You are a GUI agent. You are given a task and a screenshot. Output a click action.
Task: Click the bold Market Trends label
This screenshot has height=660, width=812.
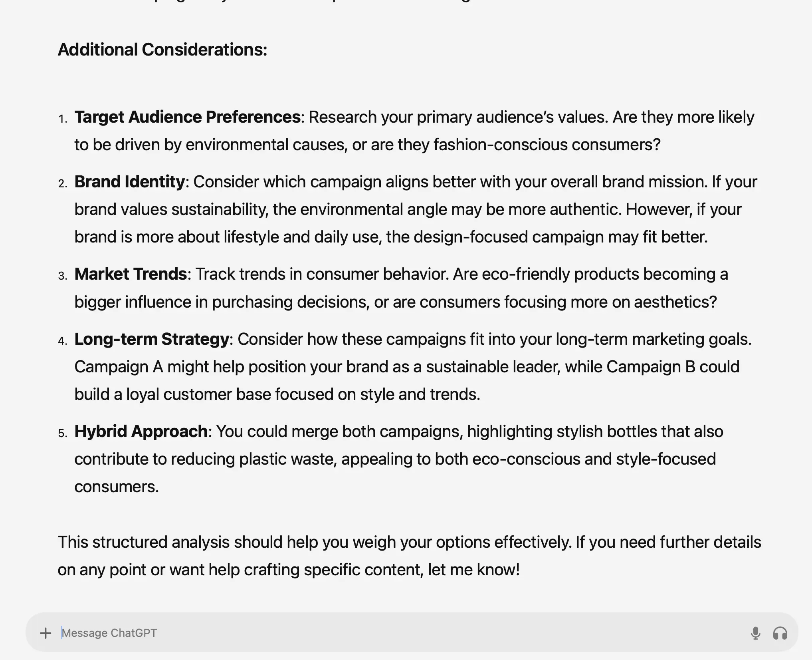[131, 274]
